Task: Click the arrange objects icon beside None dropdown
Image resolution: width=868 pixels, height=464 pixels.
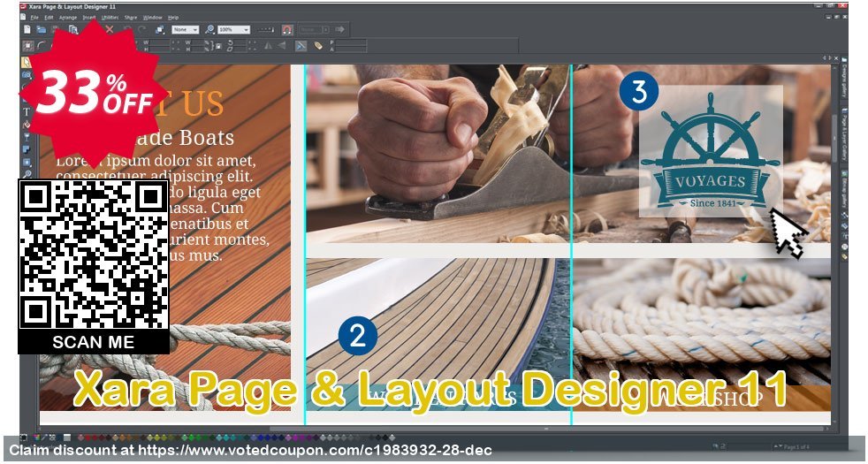Action: [160, 29]
